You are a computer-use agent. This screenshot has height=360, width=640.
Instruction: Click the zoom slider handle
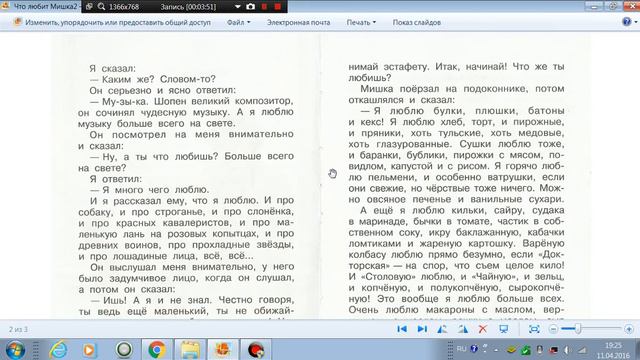[578, 329]
